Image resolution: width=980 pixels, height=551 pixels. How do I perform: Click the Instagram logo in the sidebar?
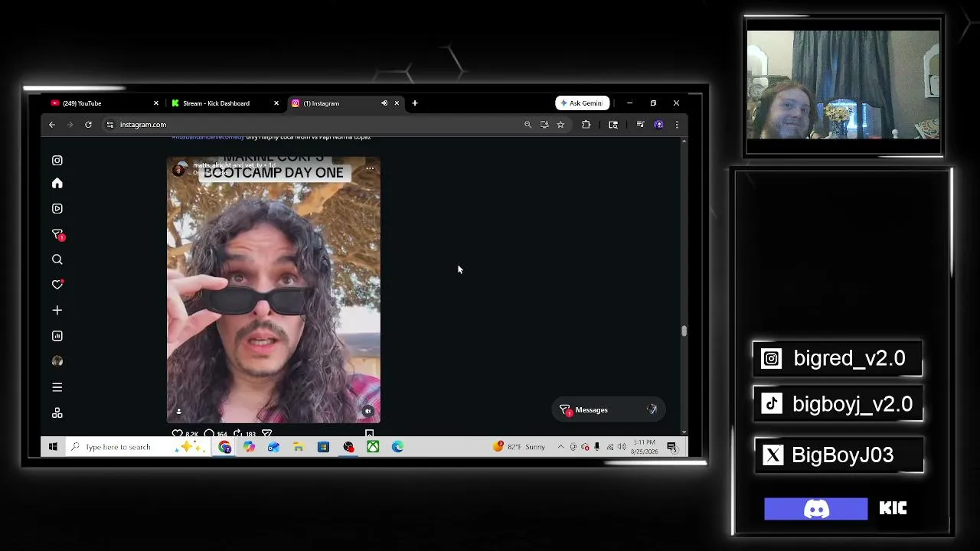(57, 161)
